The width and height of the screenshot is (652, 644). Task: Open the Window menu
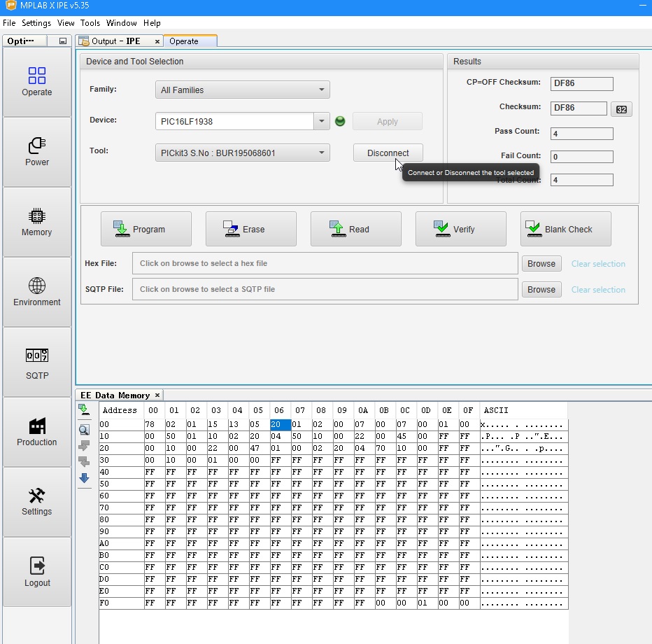[x=122, y=23]
